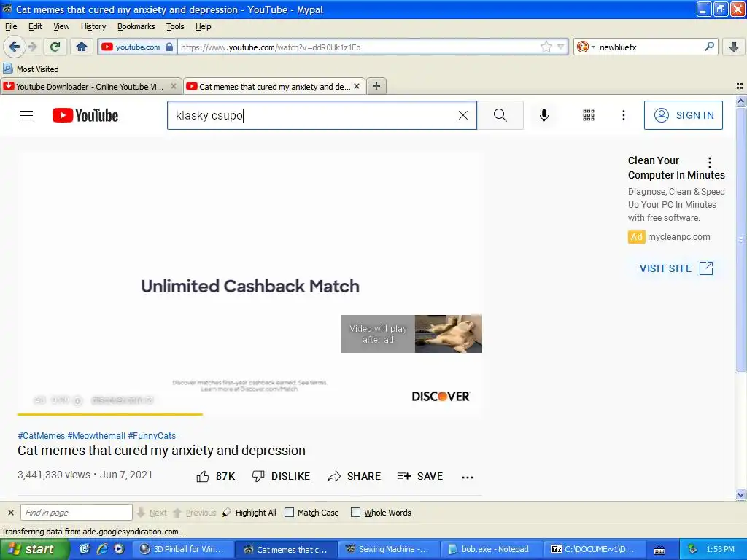Open the #FunnyCats hashtag link
Image resolution: width=747 pixels, height=560 pixels.
tap(152, 436)
